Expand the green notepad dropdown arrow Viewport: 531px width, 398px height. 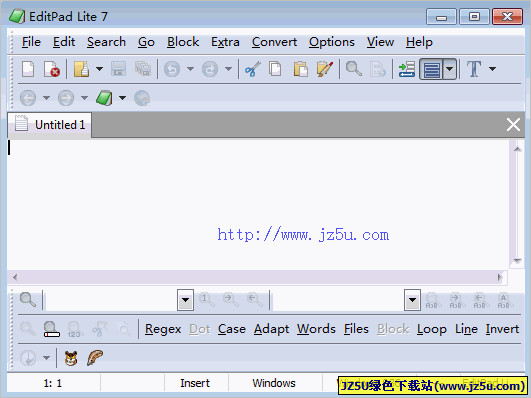tap(123, 98)
